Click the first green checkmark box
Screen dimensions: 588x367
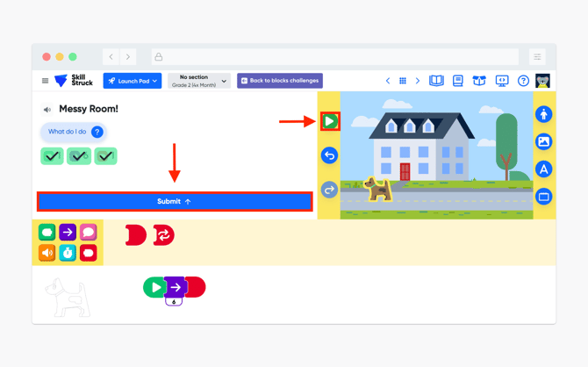coord(52,156)
